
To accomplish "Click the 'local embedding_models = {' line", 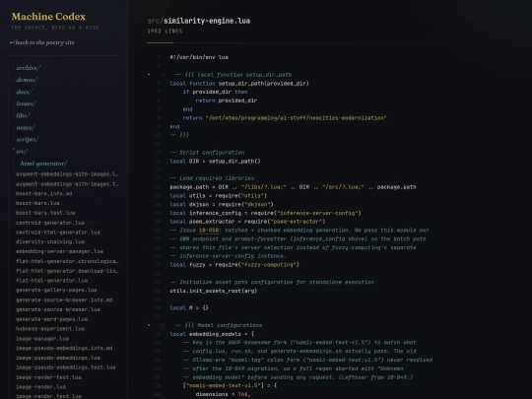I will click(x=212, y=334).
